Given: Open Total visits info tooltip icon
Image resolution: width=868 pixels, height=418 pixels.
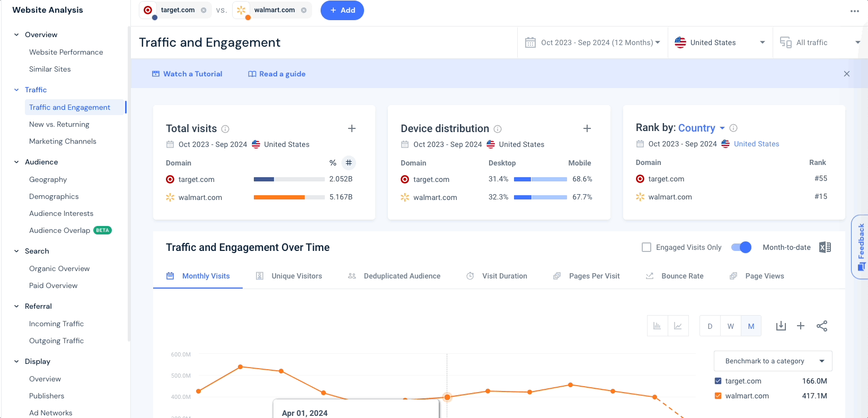Looking at the screenshot, I should coord(225,129).
